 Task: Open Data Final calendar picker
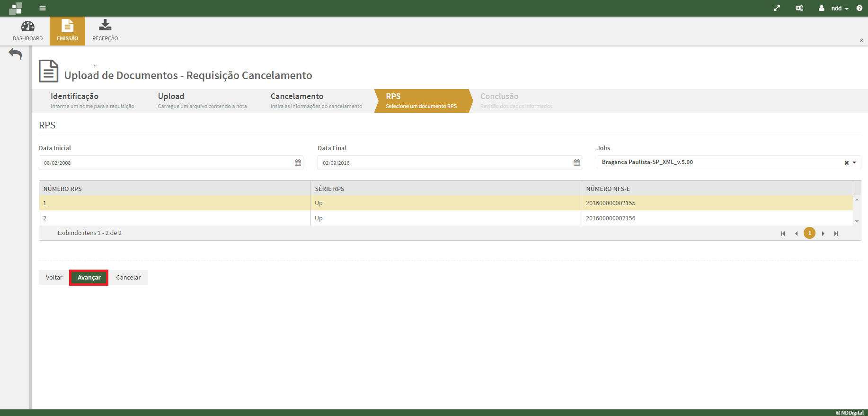pyautogui.click(x=576, y=163)
